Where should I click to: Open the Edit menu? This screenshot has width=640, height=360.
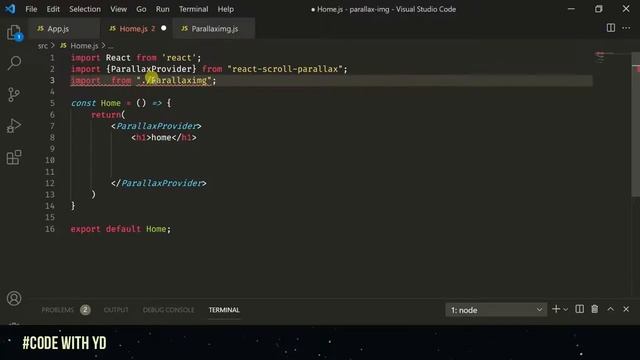click(x=53, y=9)
